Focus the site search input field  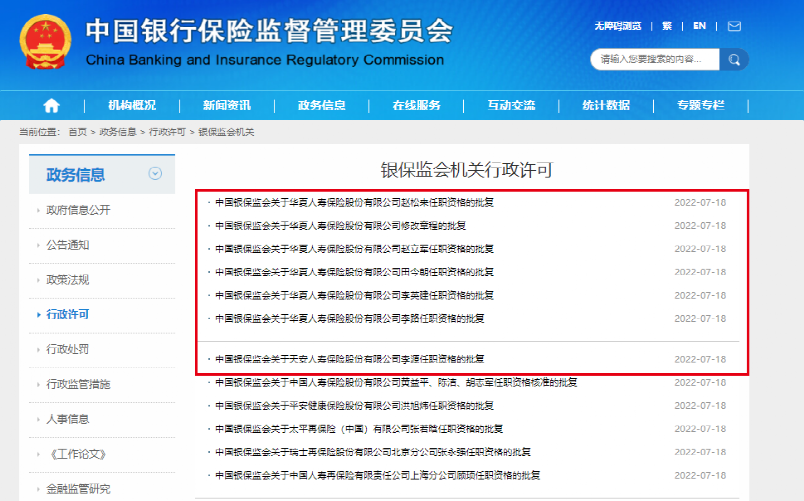pos(655,59)
